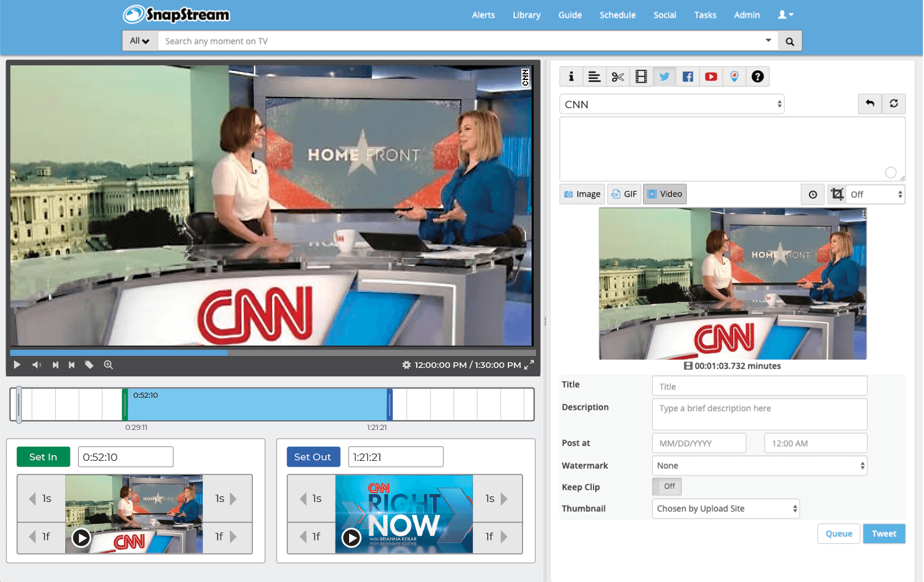The height and width of the screenshot is (582, 924).
Task: Click the Set In button
Action: pos(43,457)
